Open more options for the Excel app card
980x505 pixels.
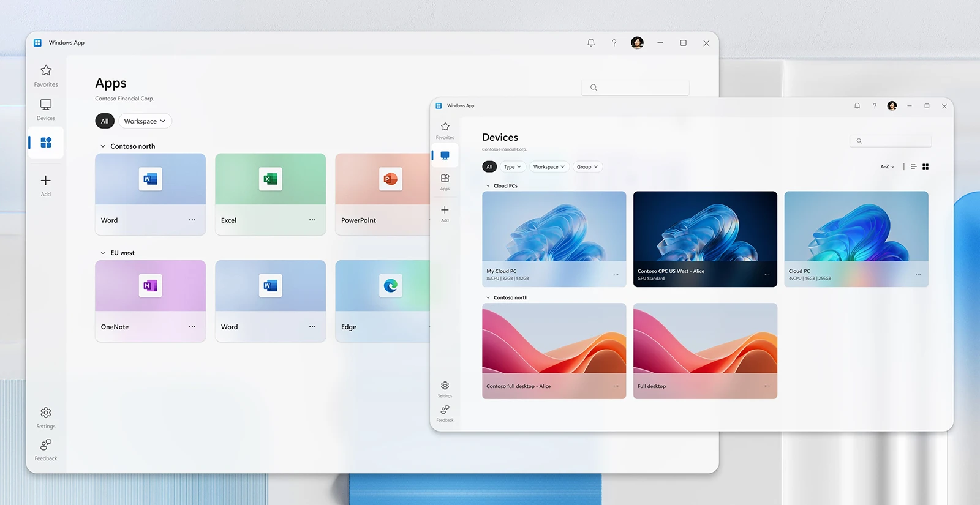click(x=312, y=220)
